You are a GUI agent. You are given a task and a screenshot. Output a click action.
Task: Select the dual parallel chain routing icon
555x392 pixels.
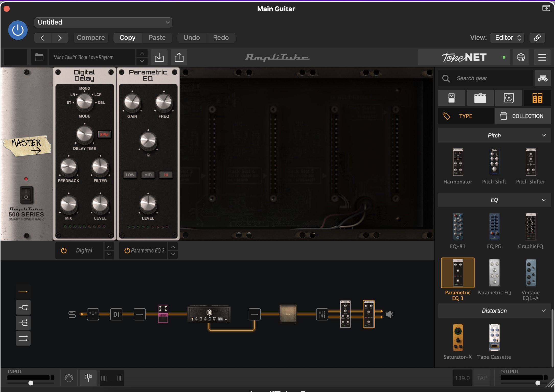[x=23, y=338]
